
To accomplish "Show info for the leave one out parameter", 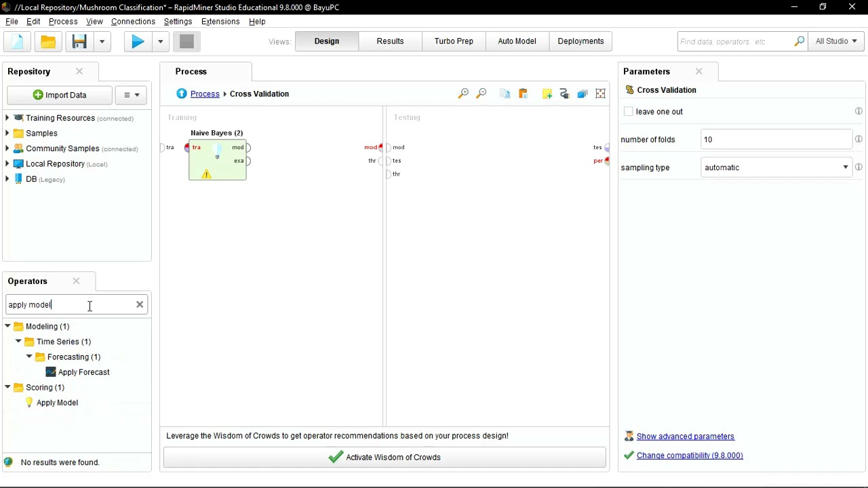I will (859, 111).
